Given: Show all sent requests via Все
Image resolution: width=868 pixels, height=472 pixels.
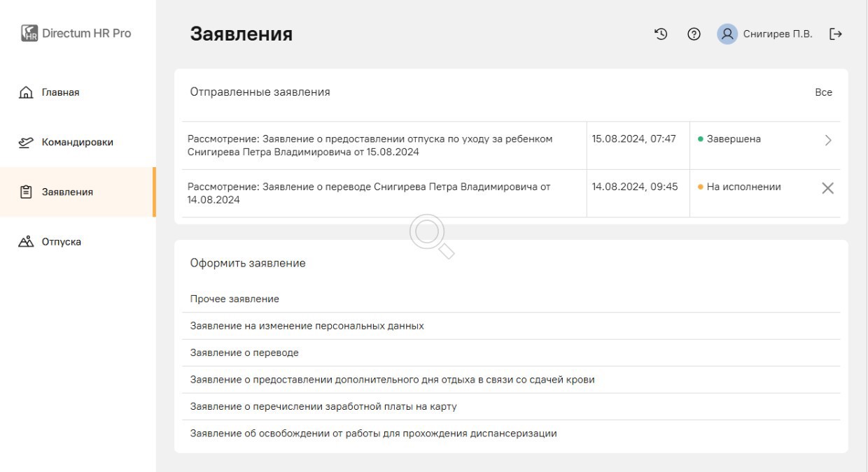Looking at the screenshot, I should click(x=823, y=92).
